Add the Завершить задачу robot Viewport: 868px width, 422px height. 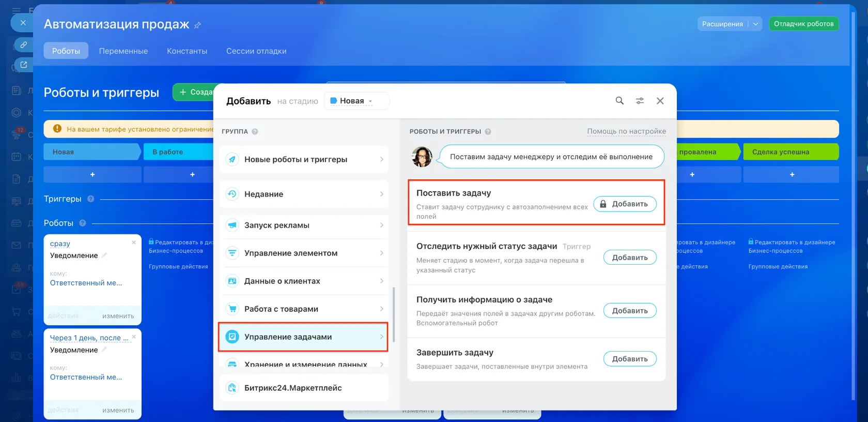(630, 359)
